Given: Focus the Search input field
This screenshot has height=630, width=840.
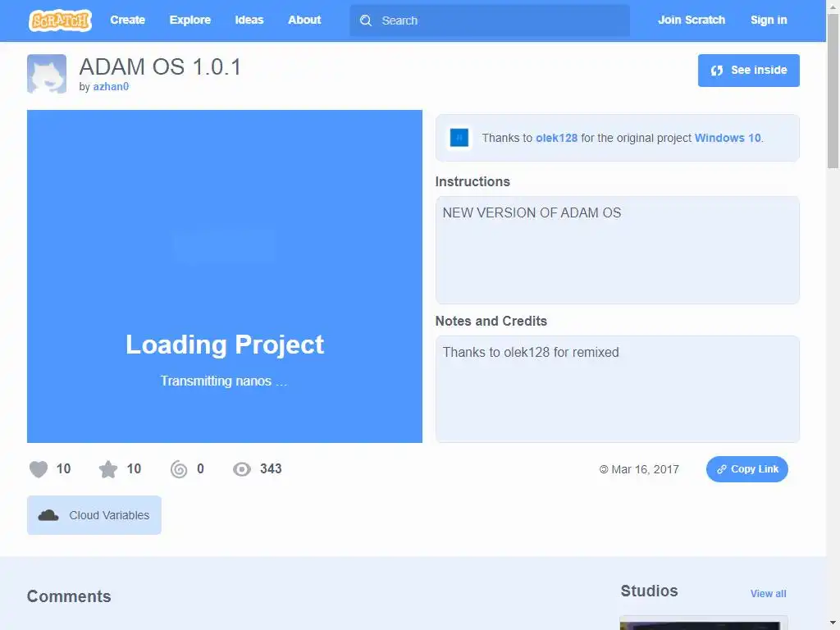Looking at the screenshot, I should [490, 21].
